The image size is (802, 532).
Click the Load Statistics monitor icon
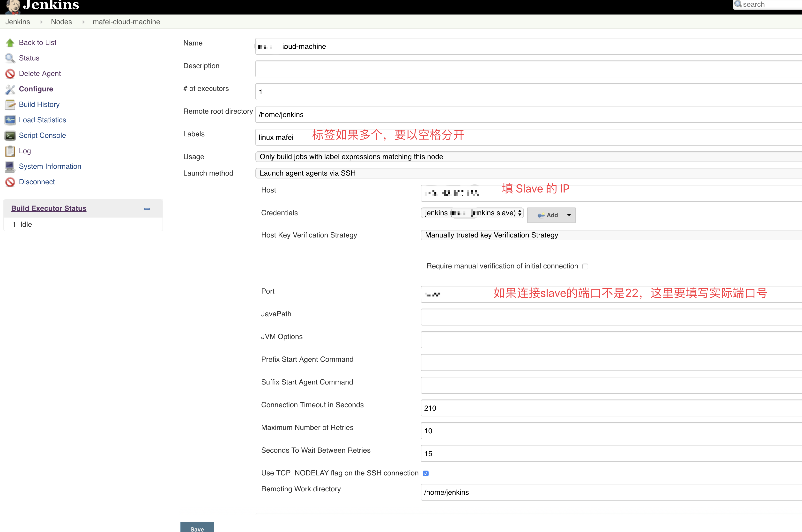pyautogui.click(x=10, y=120)
